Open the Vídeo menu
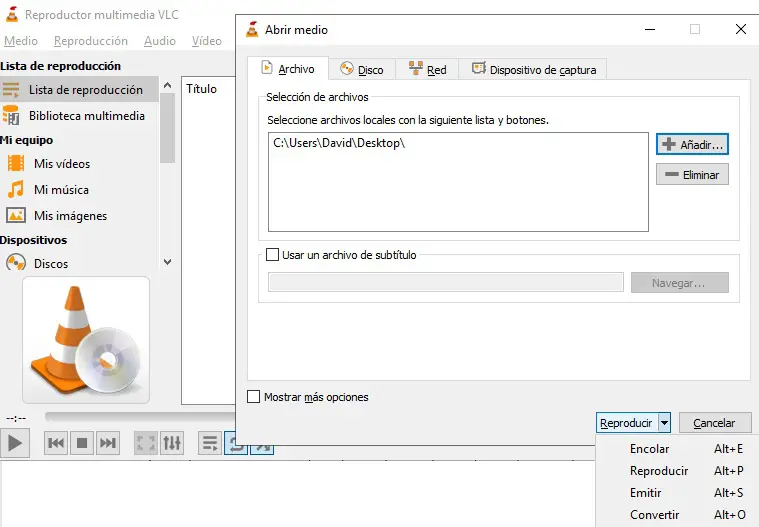This screenshot has width=759, height=527. point(207,41)
